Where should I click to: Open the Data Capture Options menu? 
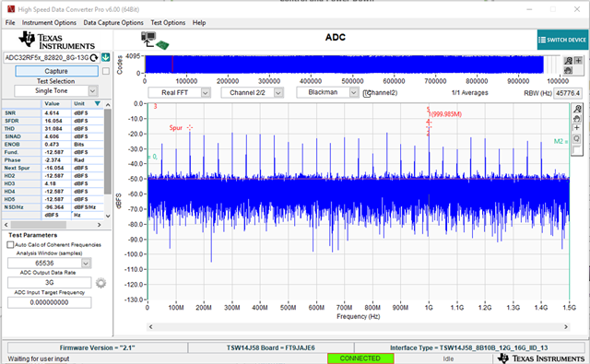113,22
